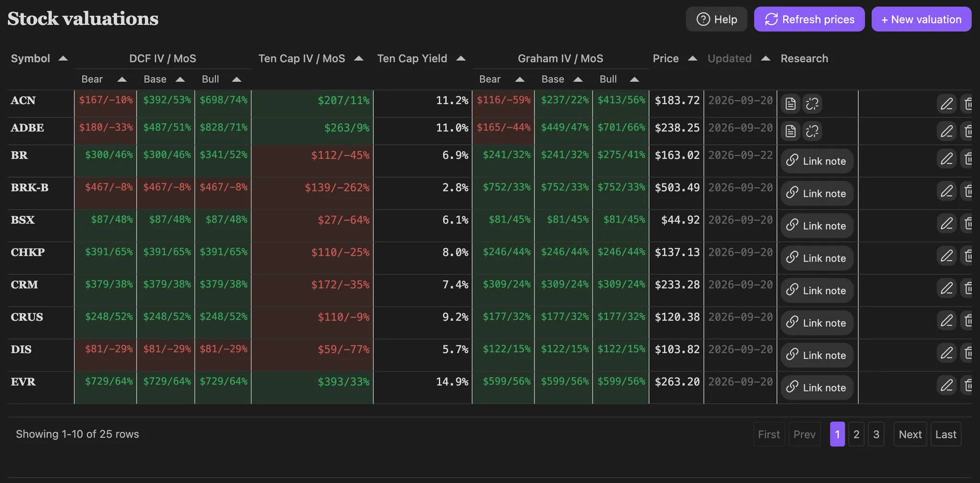Image resolution: width=980 pixels, height=483 pixels.
Task: Edit the BRK-B valuation row
Action: (947, 191)
